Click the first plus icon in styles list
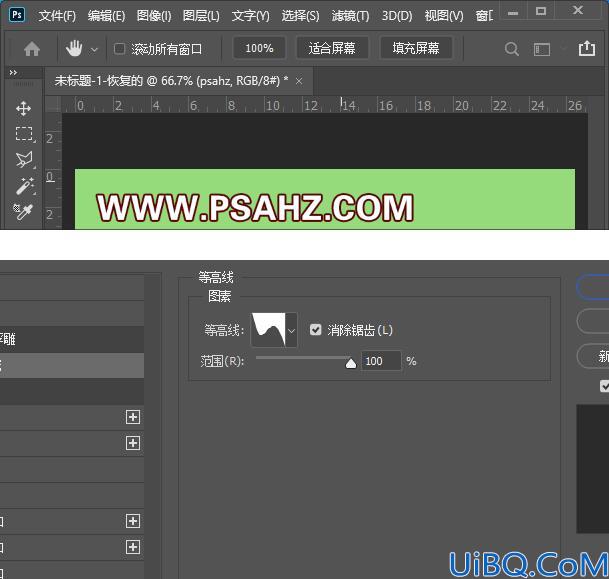Screen dimensions: 609x579 [x=133, y=417]
